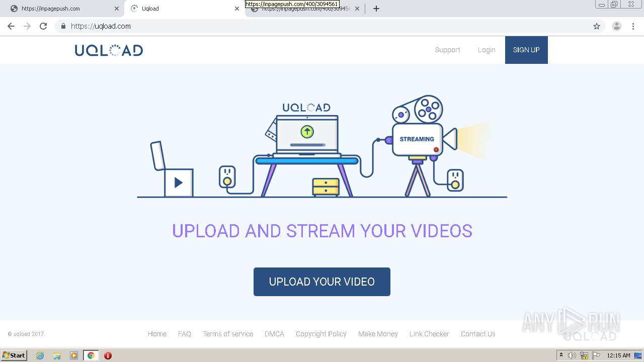644x362 pixels.
Task: Click the volume speaker tray icon
Action: click(x=572, y=355)
